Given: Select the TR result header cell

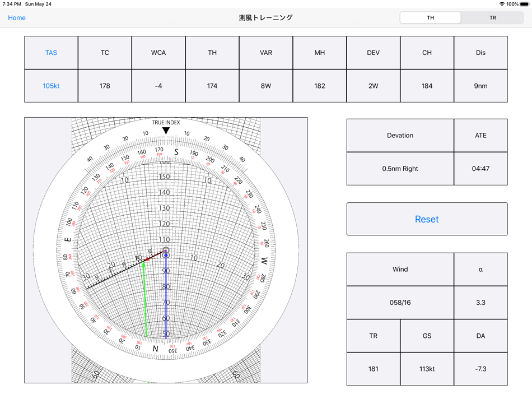Looking at the screenshot, I should (x=373, y=336).
